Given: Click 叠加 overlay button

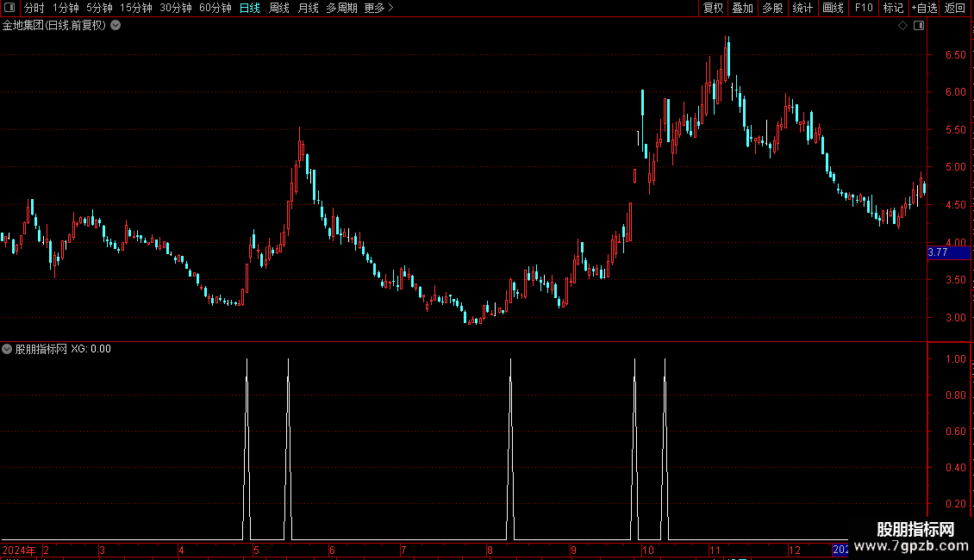Looking at the screenshot, I should pos(743,8).
